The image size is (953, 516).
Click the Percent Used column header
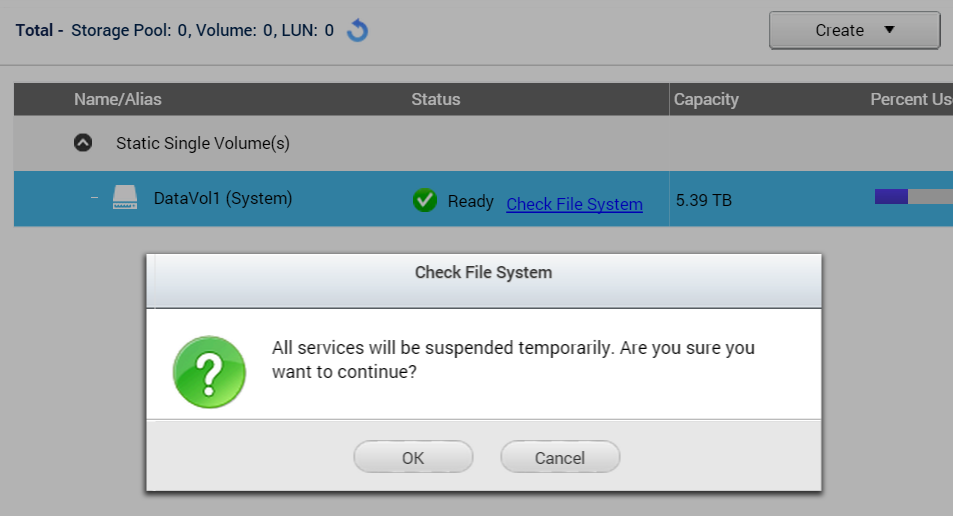911,99
